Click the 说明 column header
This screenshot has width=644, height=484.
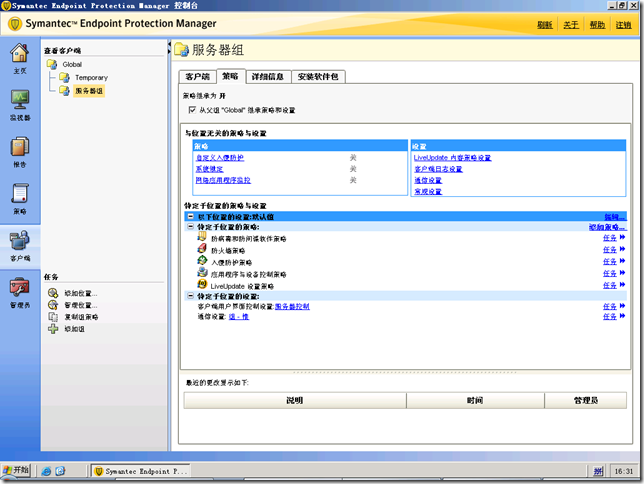click(295, 400)
